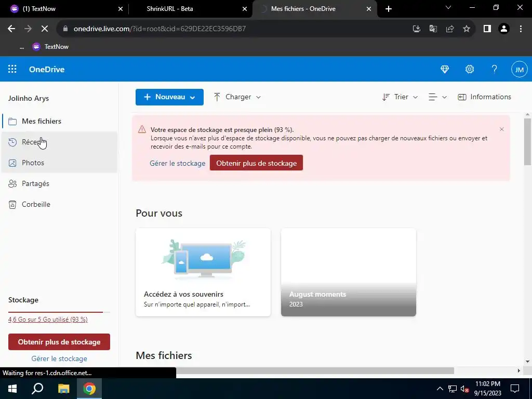Show hidden system tray icons
Screen dimensions: 532x399
(x=440, y=389)
